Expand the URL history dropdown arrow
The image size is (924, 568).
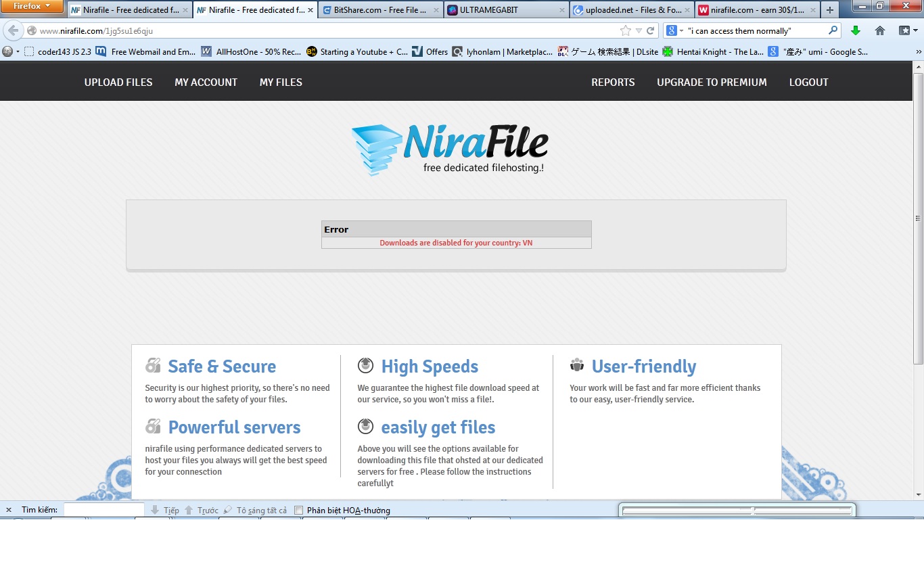639,31
